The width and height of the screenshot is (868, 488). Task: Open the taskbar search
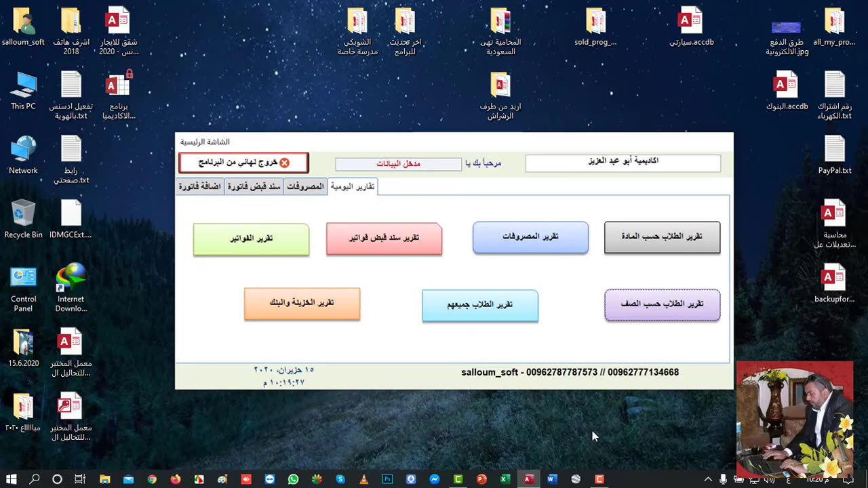(35, 479)
